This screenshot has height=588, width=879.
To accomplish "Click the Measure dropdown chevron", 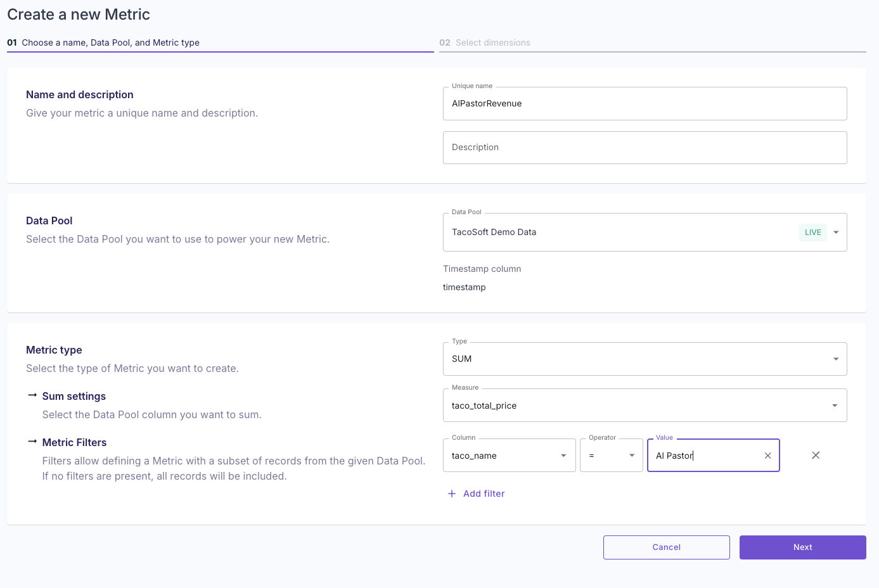I will tap(835, 405).
